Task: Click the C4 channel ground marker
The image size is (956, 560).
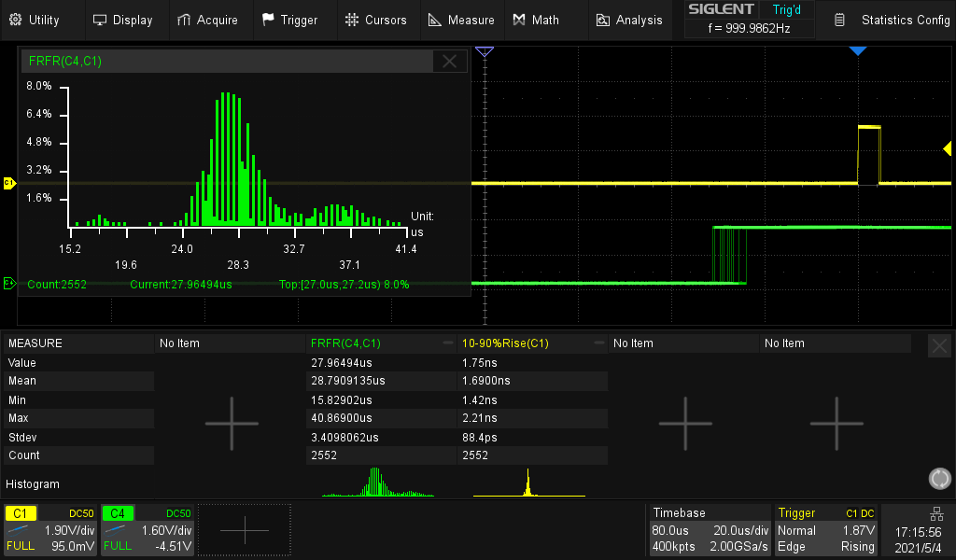Action: click(9, 283)
